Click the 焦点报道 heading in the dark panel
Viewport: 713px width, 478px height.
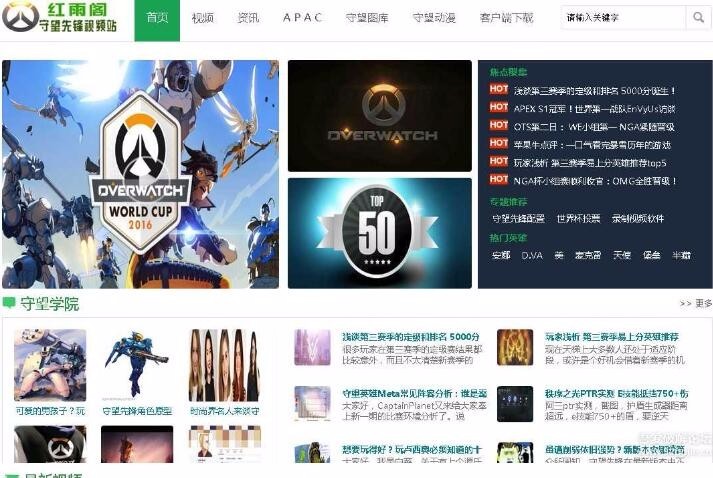[508, 72]
